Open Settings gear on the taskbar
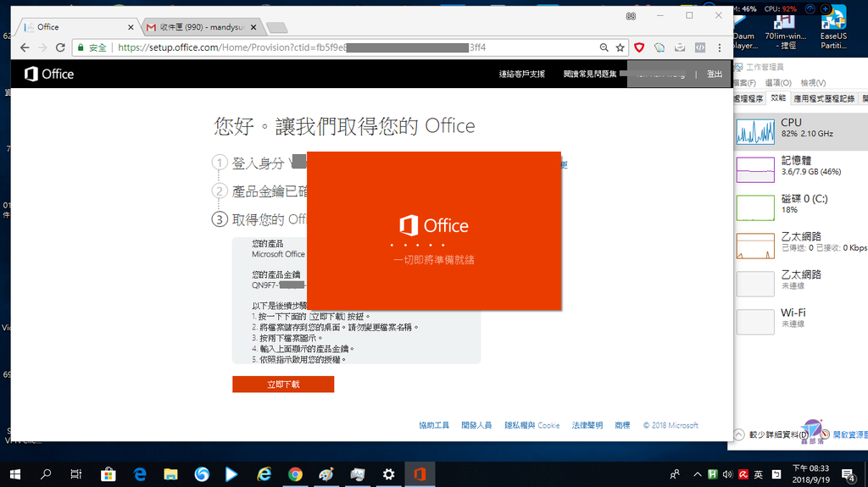This screenshot has width=868, height=487. (388, 474)
